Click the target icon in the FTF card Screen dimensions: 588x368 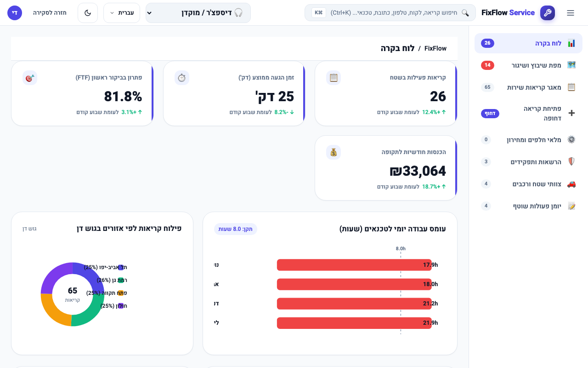(30, 78)
